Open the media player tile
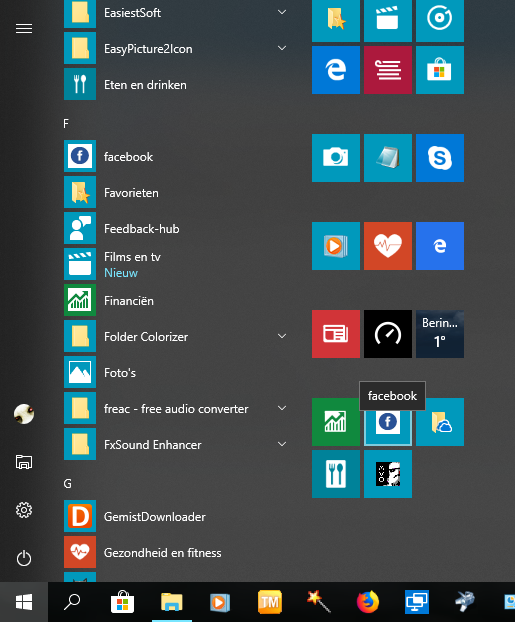This screenshot has height=622, width=515. [x=336, y=246]
